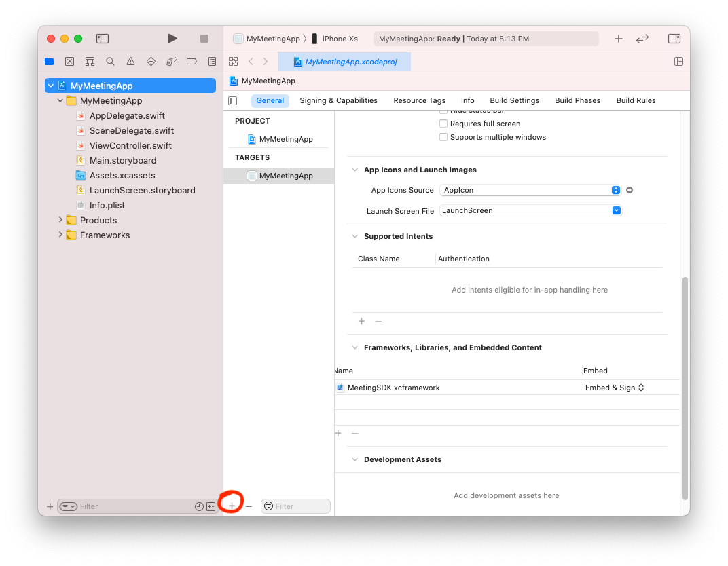Switch to the Build Settings tab

515,100
